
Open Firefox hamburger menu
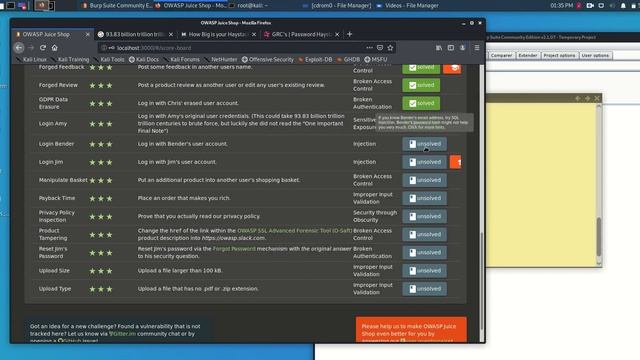click(476, 48)
